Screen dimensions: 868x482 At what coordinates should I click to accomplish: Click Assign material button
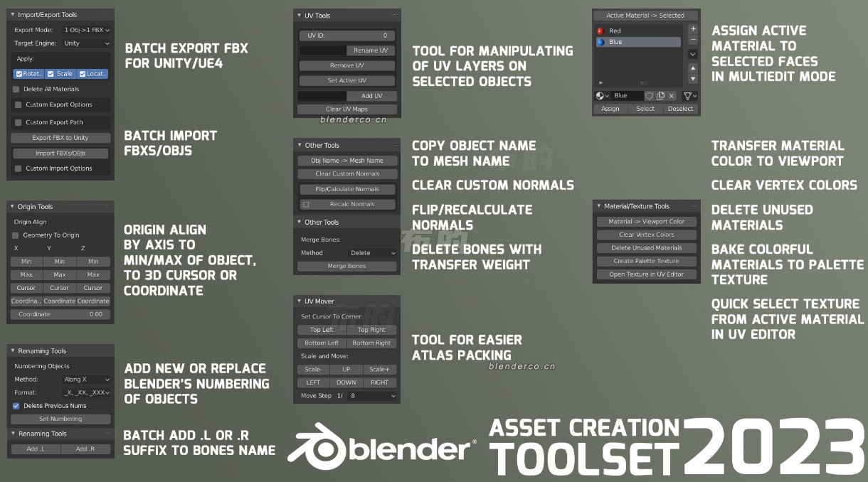click(x=610, y=109)
